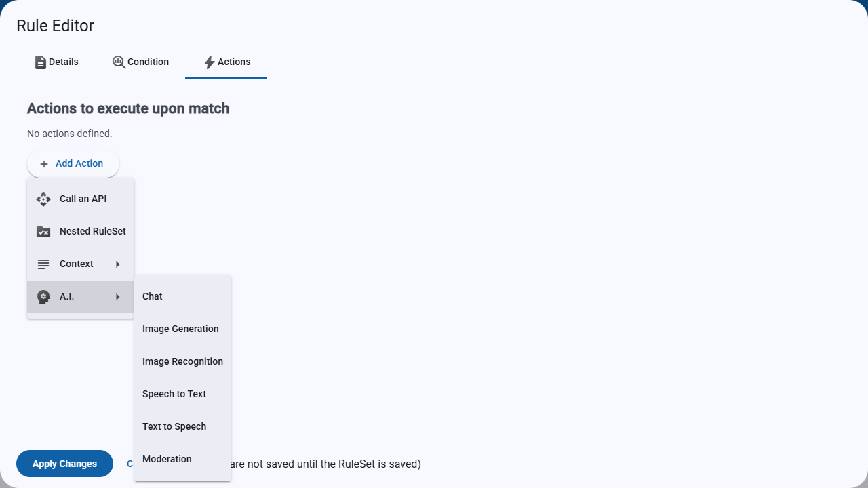The image size is (868, 488).
Task: Click the Call an API icon
Action: tap(43, 199)
